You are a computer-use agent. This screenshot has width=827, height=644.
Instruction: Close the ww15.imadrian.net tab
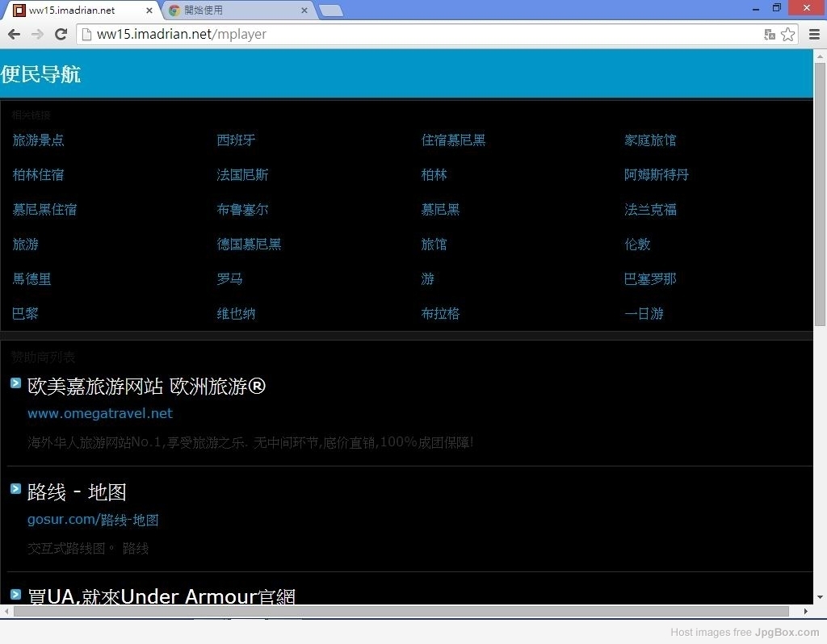point(149,10)
